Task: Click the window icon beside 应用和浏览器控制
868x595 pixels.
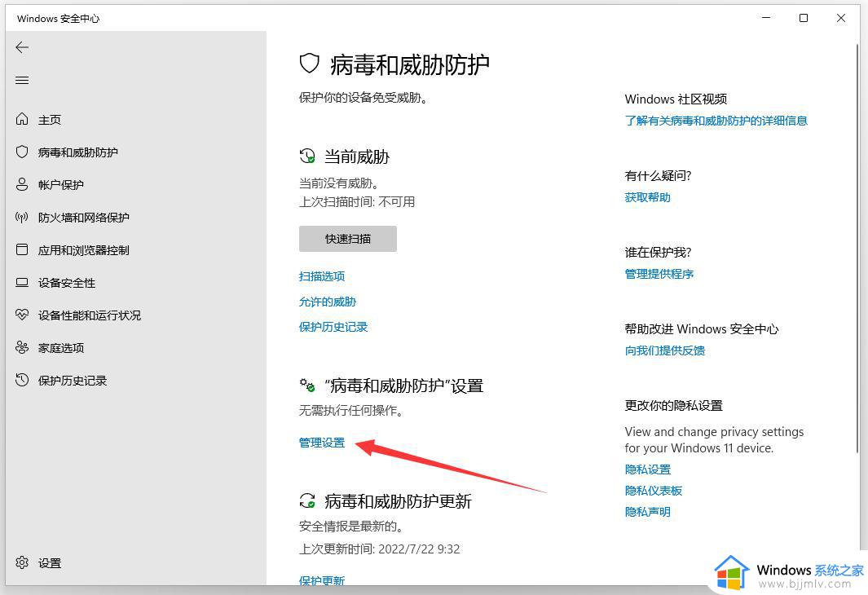Action: 22,249
